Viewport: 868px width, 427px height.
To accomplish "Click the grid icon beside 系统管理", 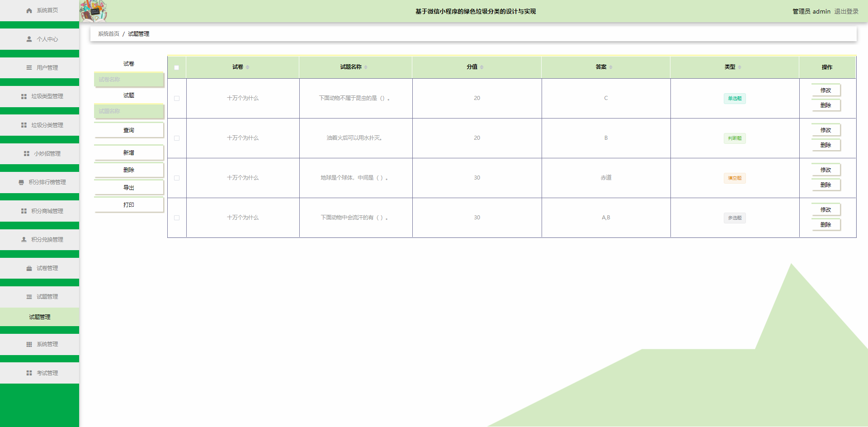I will tap(29, 344).
